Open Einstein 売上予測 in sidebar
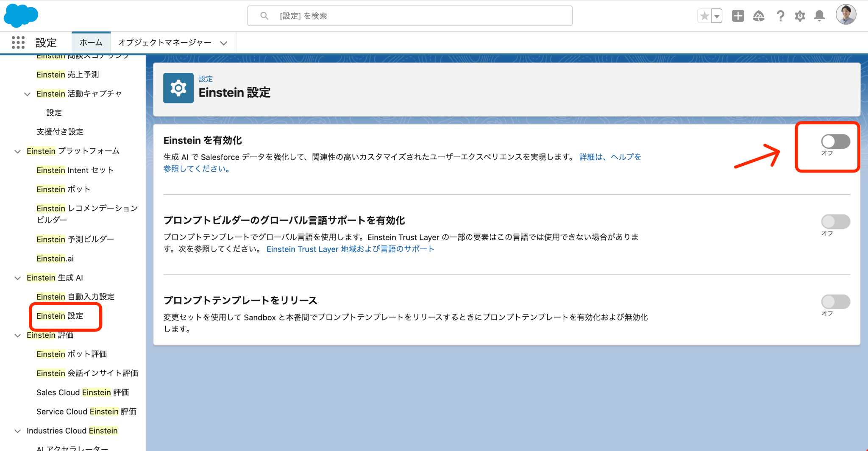Screen dimensions: 868x451 pos(67,75)
